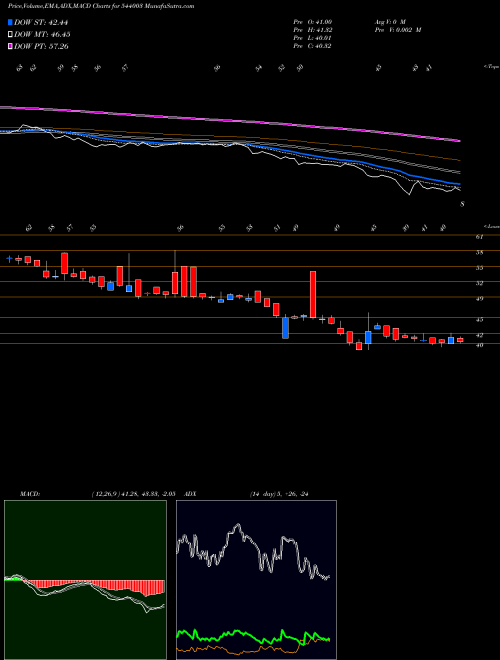This screenshot has height=660, width=500.
Task: Select the 'DOW ST: 42.44' legend text
Action: coord(41,22)
